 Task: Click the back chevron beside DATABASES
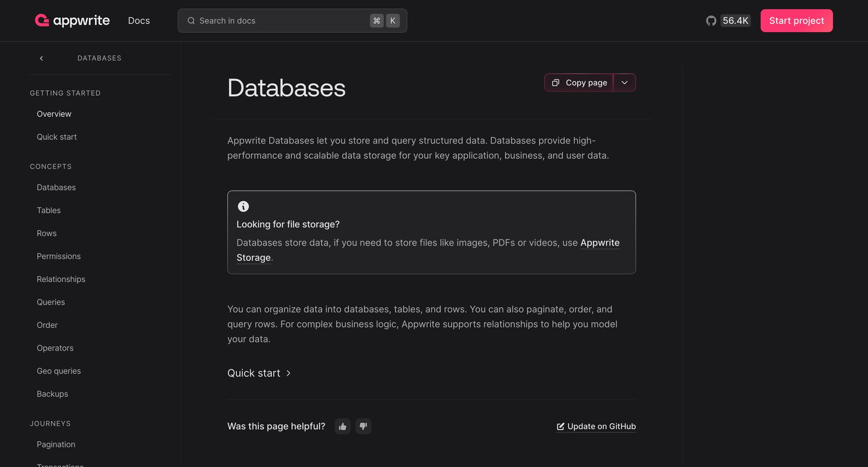pyautogui.click(x=41, y=58)
